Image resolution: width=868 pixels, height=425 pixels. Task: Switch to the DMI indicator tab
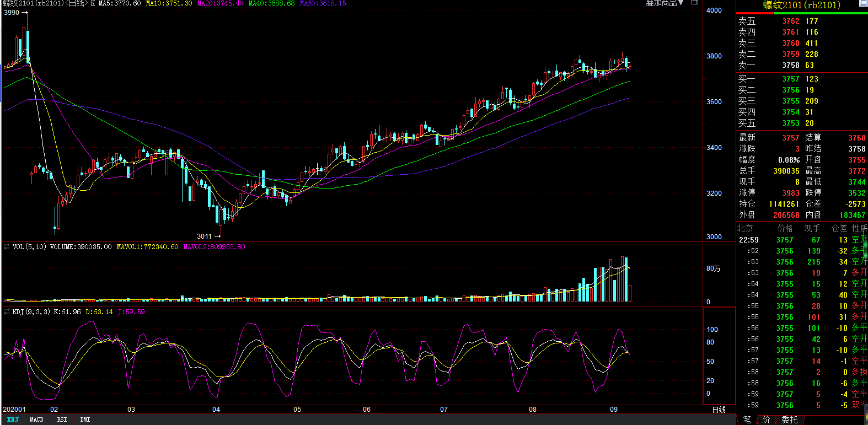click(85, 419)
